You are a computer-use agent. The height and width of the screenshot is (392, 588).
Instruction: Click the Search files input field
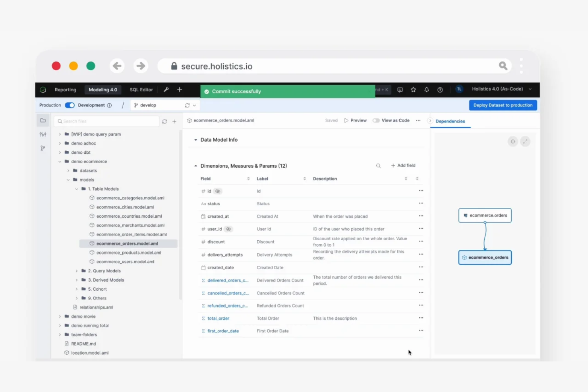pyautogui.click(x=106, y=121)
